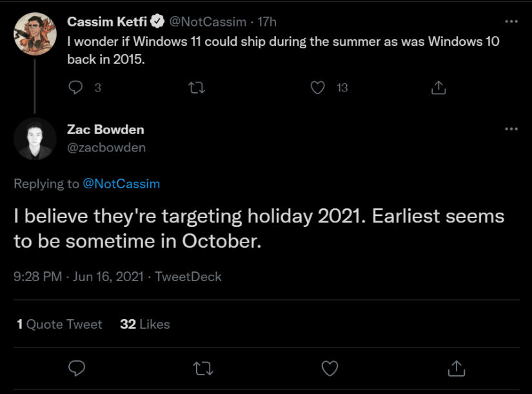Viewport: 532px width, 394px height.
Task: Share Zac Bowden's tweet
Action: [x=456, y=368]
